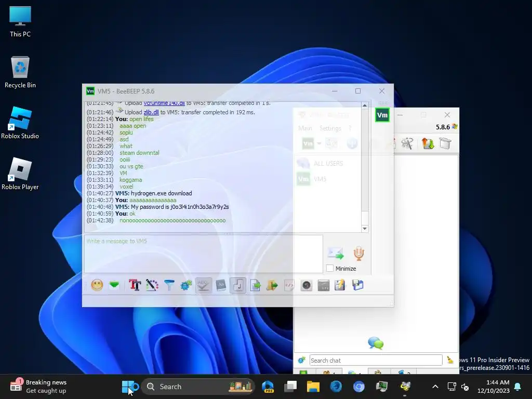Click the green down-arrow icon in chat toolbar

coord(114,285)
